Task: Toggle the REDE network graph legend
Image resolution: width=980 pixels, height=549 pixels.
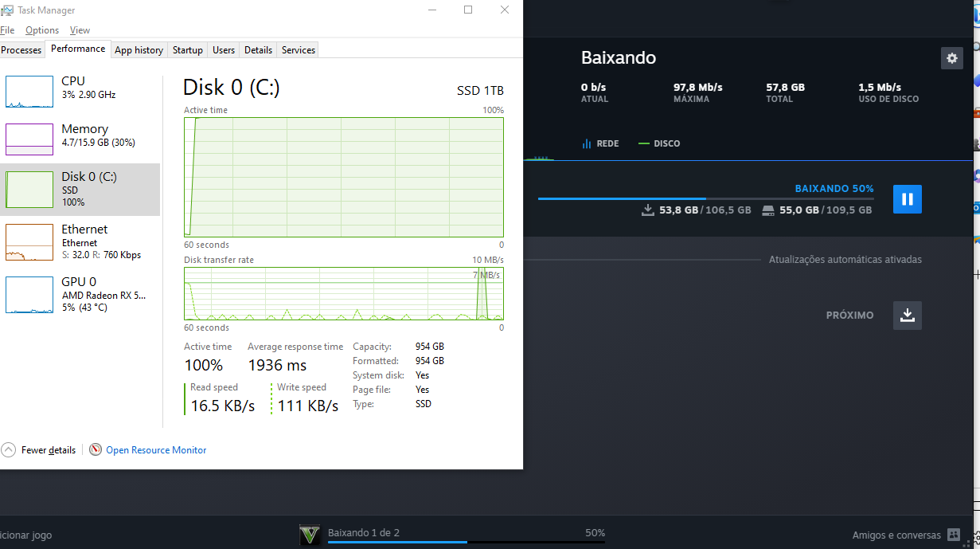Action: pyautogui.click(x=600, y=143)
